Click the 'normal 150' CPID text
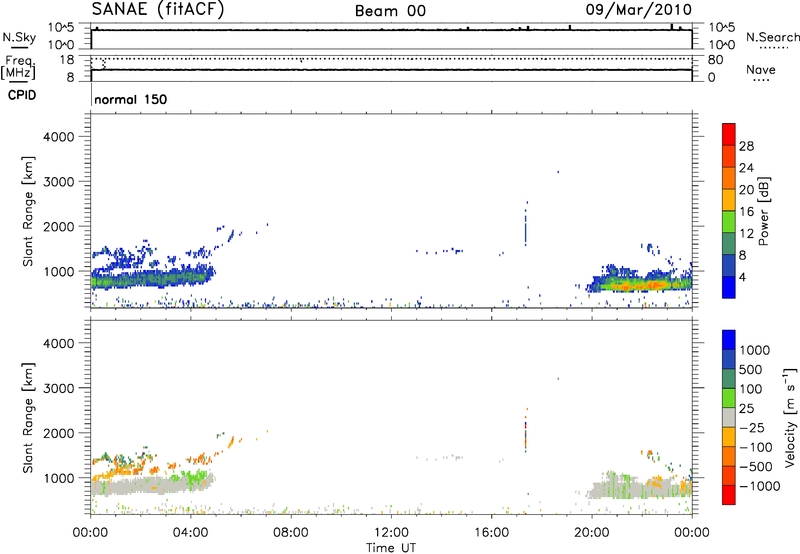 point(131,99)
